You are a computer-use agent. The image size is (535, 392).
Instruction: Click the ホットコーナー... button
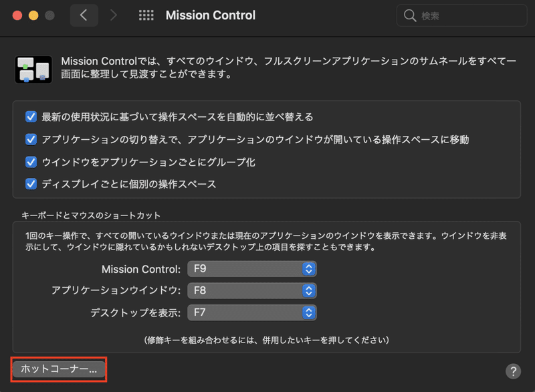[59, 369]
